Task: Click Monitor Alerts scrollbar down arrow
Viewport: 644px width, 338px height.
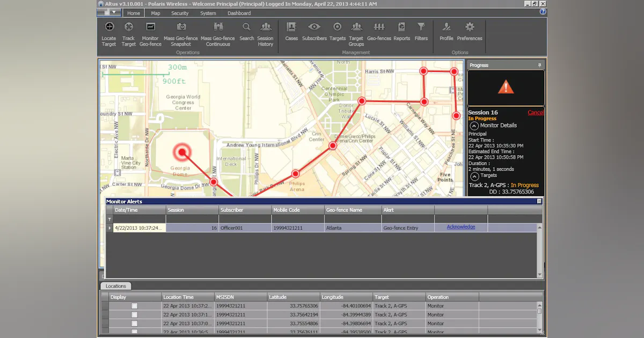Action: 539,275
